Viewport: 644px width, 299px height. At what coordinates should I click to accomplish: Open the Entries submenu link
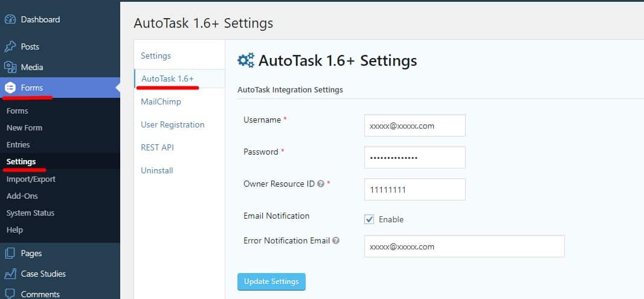pyautogui.click(x=18, y=144)
